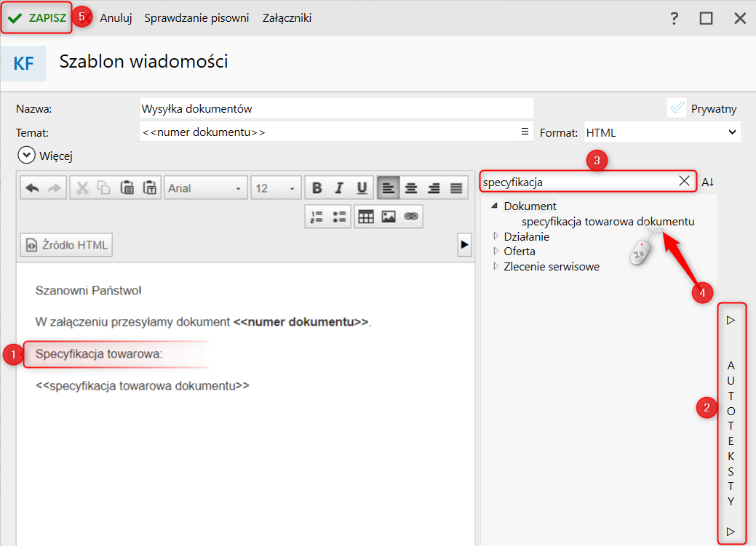This screenshot has height=546, width=756.
Task: Toggle Bold formatting
Action: coord(317,188)
